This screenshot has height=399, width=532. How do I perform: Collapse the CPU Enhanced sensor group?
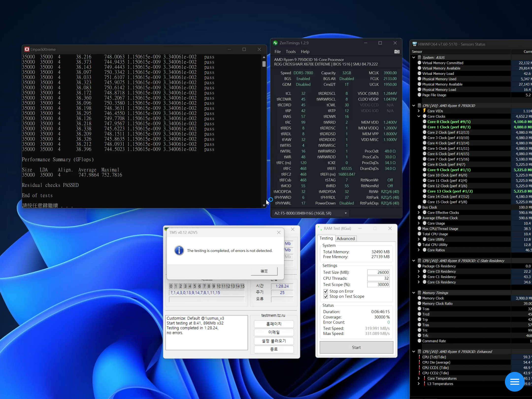[414, 351]
